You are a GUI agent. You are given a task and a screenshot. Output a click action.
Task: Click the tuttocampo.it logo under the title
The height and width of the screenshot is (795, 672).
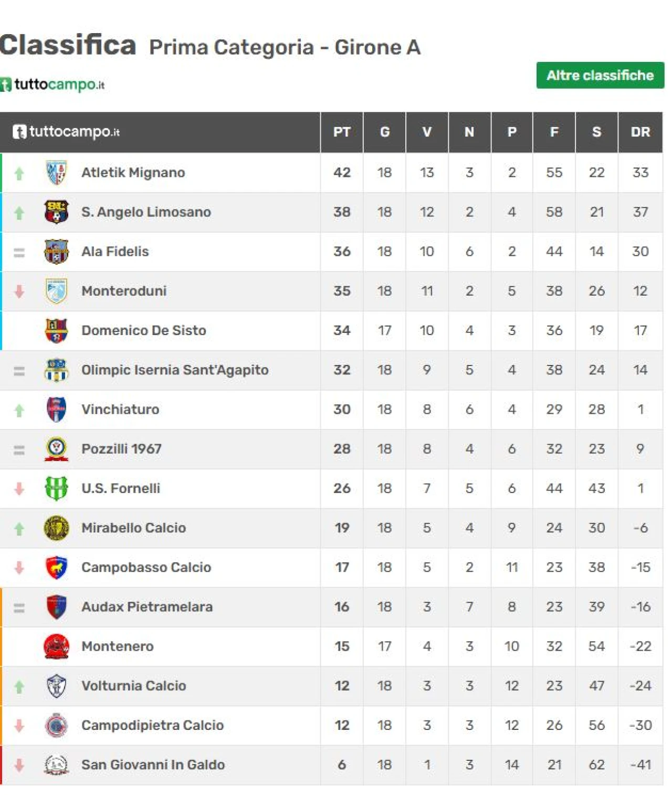[x=52, y=85]
